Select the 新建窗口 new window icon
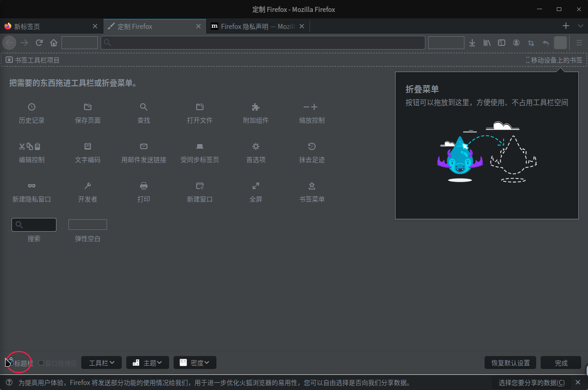This screenshot has height=390, width=588. [200, 186]
